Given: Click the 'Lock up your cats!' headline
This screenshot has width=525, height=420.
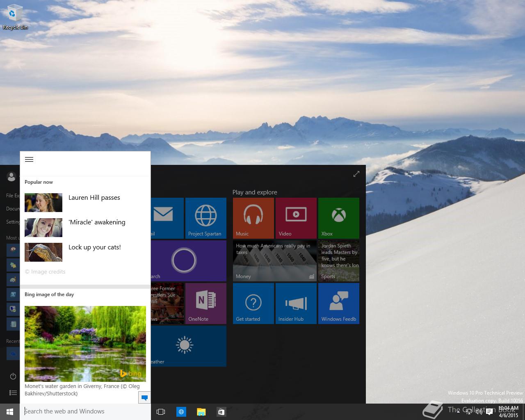Looking at the screenshot, I should click(x=95, y=247).
